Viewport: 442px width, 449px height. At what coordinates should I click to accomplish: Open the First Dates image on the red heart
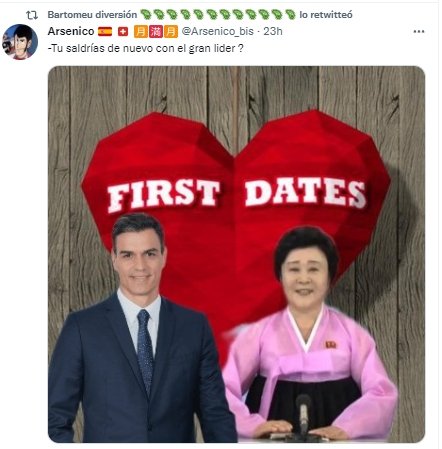(236, 254)
